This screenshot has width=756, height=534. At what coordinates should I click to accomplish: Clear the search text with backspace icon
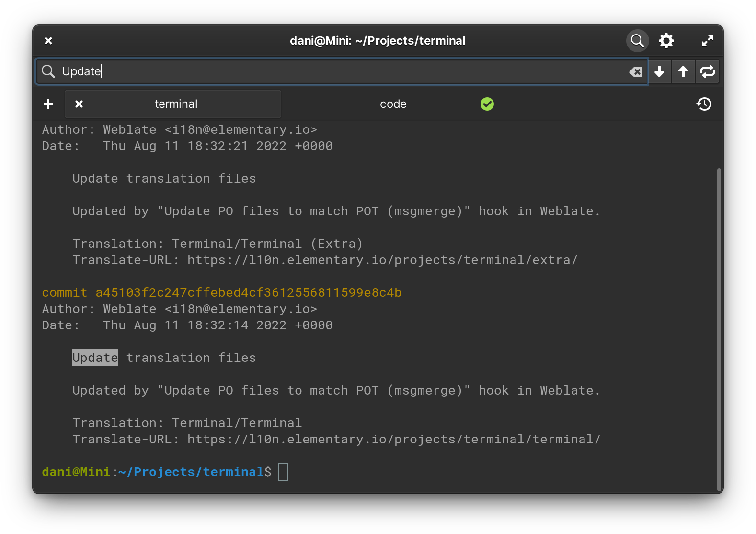point(636,72)
